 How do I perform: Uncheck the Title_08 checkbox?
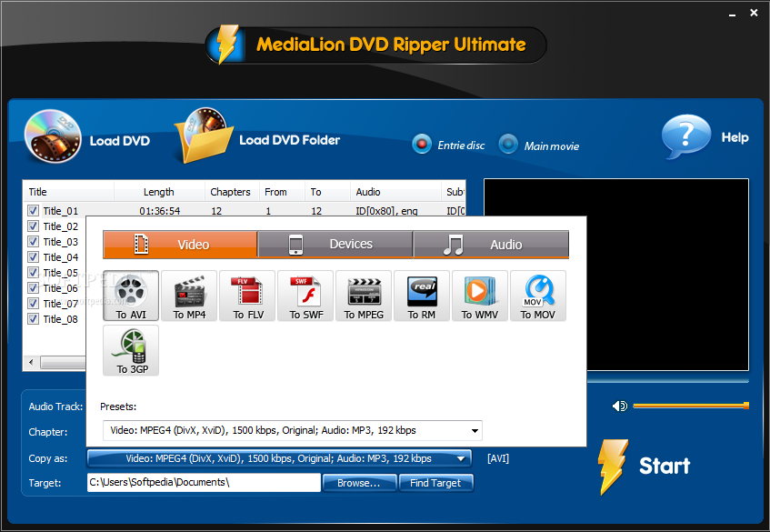pyautogui.click(x=33, y=319)
